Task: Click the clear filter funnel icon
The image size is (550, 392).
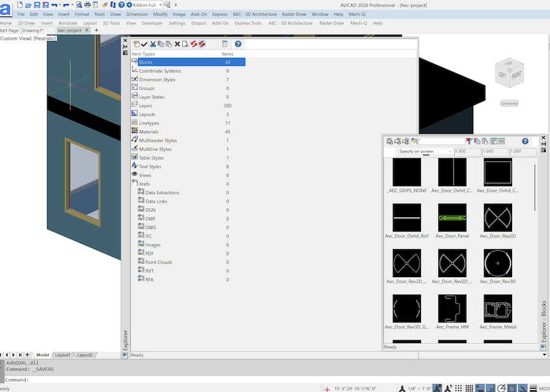Action: pyautogui.click(x=469, y=141)
